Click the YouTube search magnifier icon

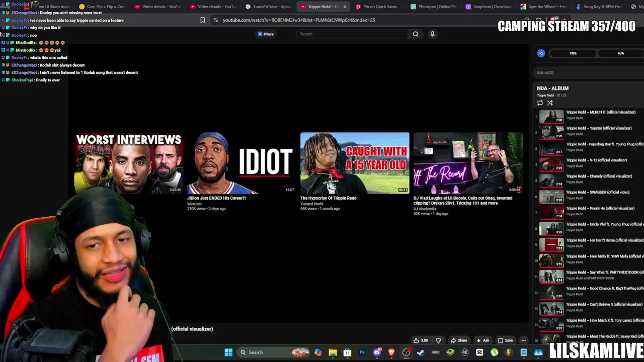coord(416,34)
